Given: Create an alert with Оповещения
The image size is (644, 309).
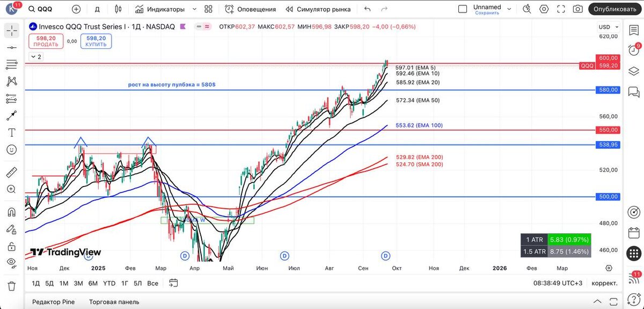Looking at the screenshot, I should tap(250, 9).
